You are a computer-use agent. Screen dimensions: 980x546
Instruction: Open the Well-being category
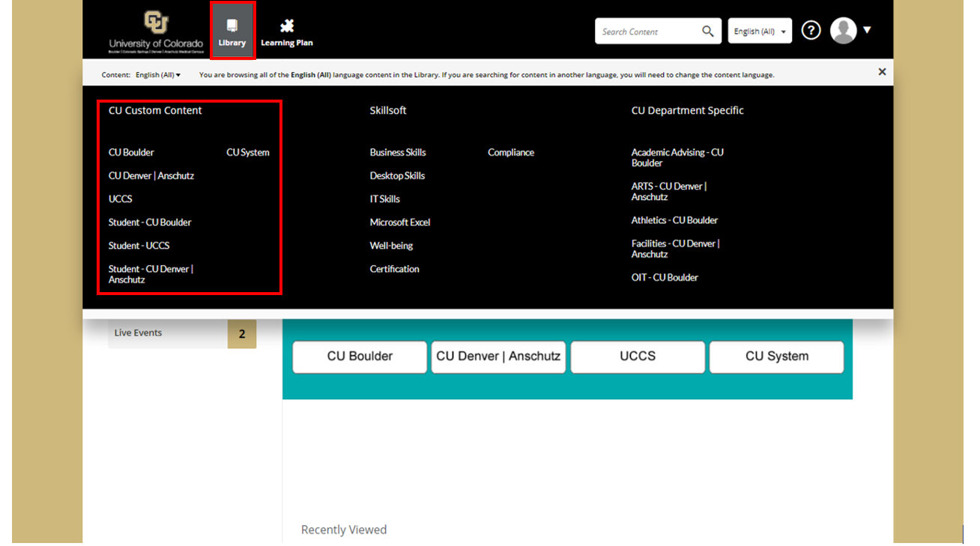391,245
